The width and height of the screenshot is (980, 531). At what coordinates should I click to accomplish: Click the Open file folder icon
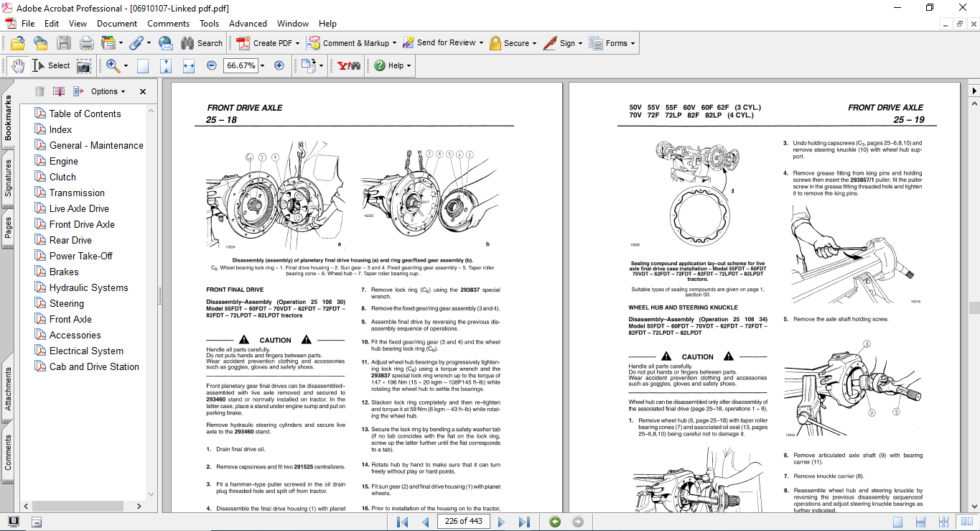pos(17,43)
